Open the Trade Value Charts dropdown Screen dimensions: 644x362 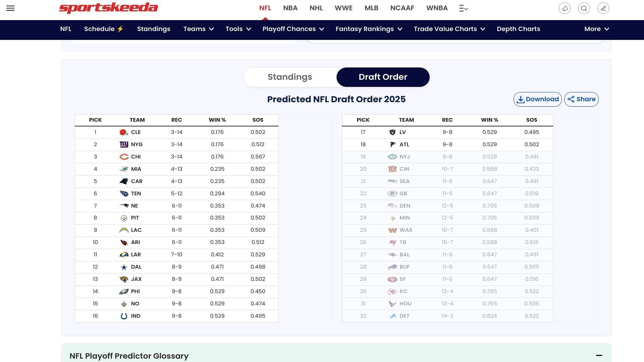click(x=450, y=29)
